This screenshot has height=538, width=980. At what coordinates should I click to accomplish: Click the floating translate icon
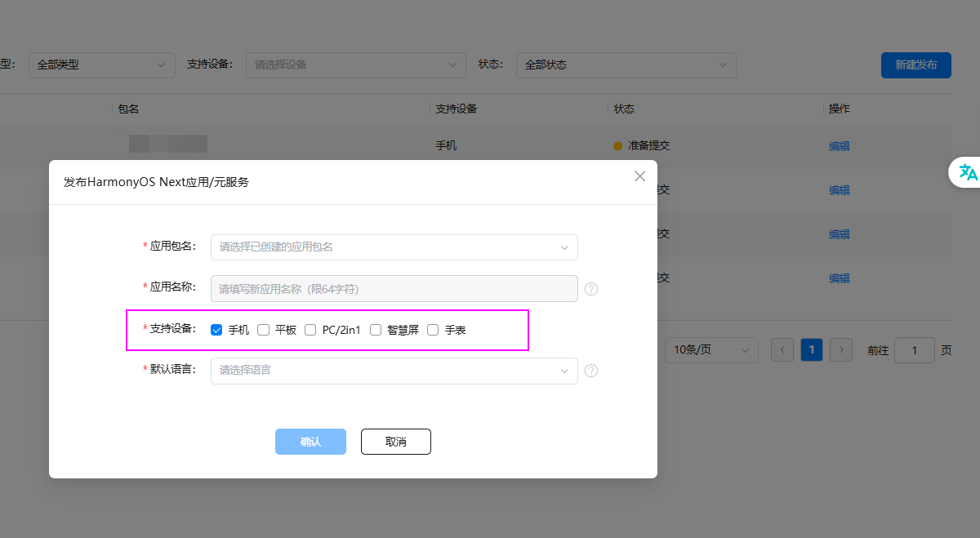pos(968,172)
